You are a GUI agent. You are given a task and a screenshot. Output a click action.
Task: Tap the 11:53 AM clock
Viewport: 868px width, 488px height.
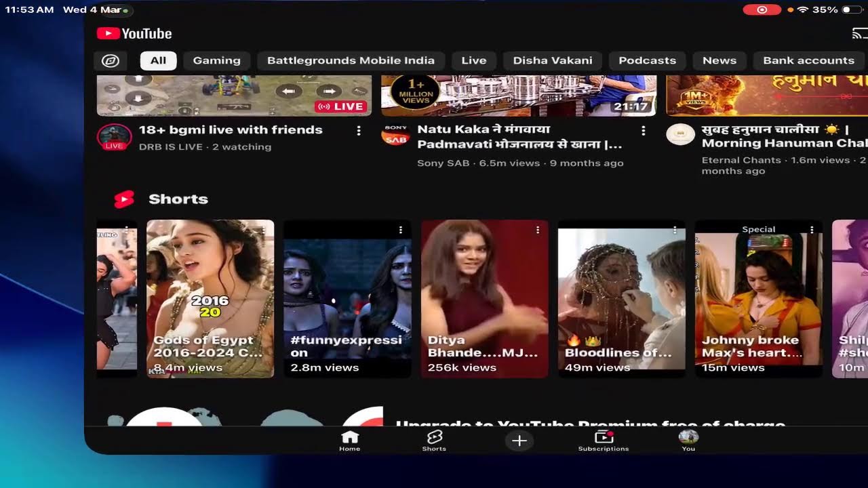pos(29,10)
